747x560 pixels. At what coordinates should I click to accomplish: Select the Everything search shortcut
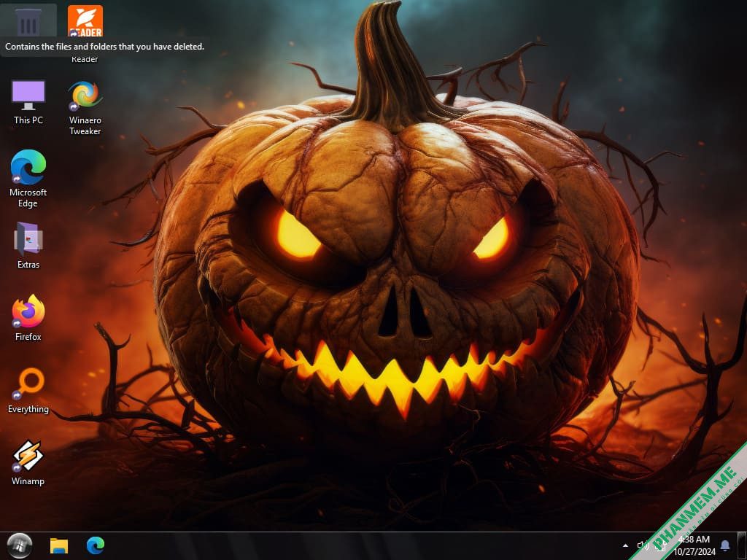click(28, 390)
